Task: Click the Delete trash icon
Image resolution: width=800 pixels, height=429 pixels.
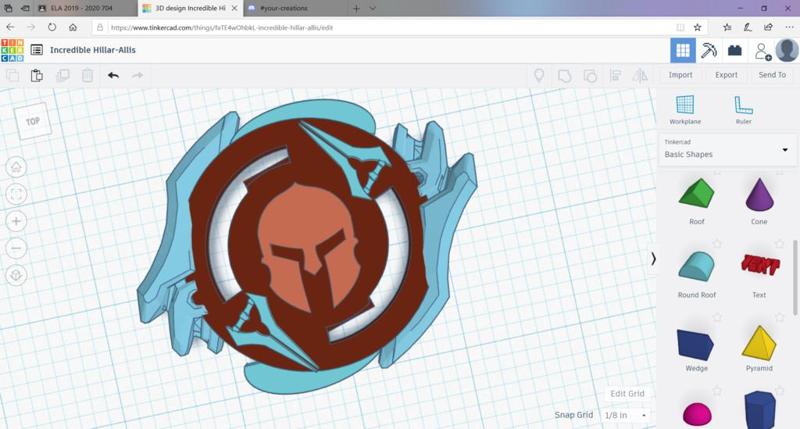Action: pos(88,75)
